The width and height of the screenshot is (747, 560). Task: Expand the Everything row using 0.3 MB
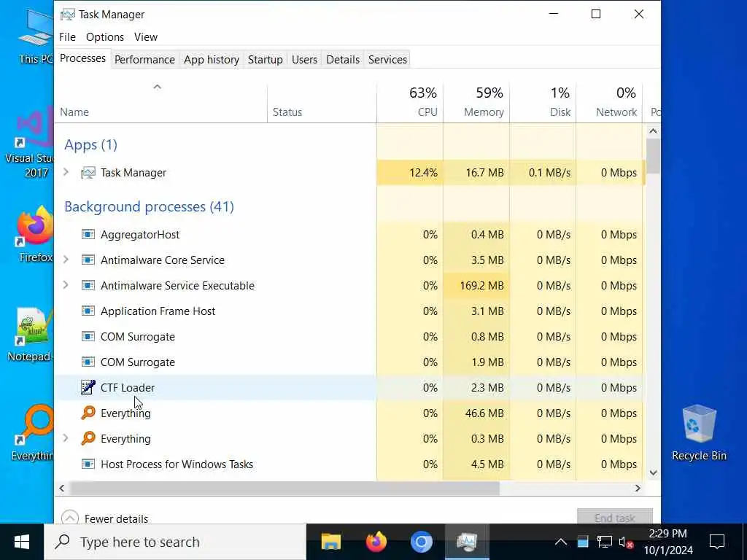(x=66, y=438)
